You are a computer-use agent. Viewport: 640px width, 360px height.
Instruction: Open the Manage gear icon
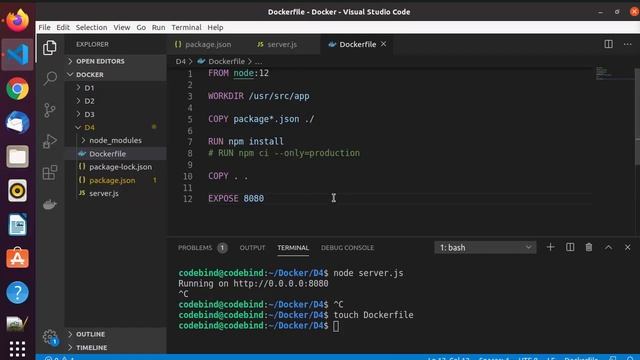click(x=50, y=337)
